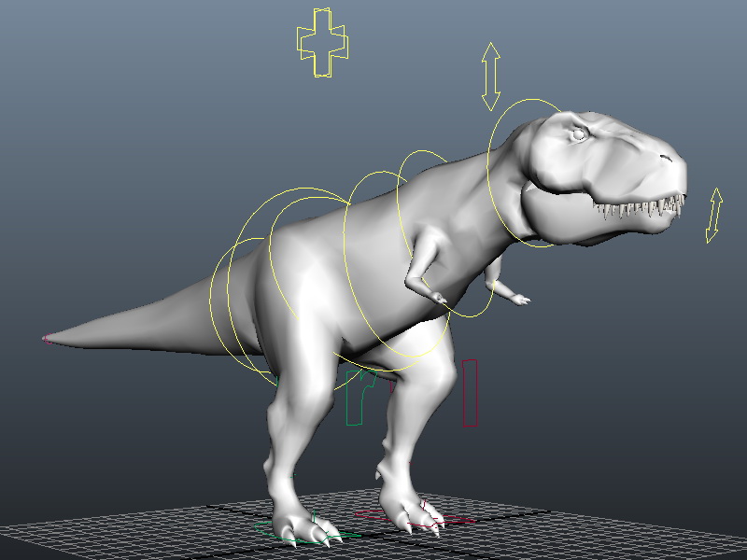747x560 pixels.
Task: Click the nostril on the T-rex snout
Action: (666, 158)
